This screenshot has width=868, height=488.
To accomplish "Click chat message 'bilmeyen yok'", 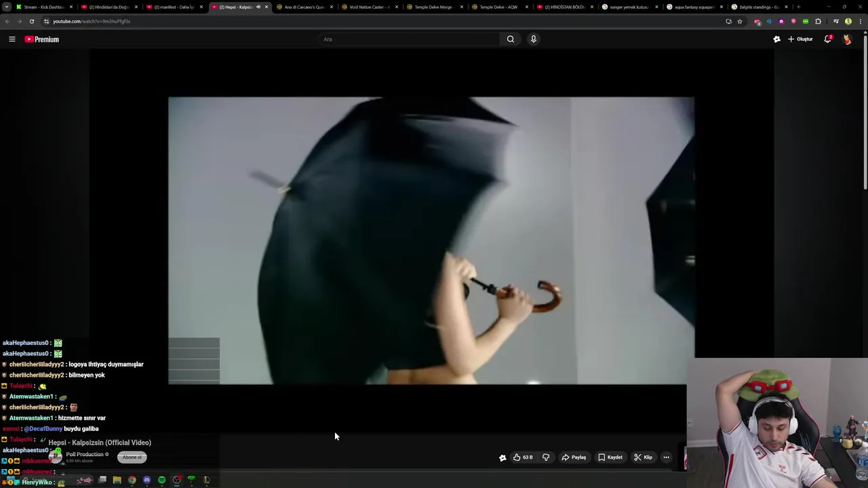I will (86, 375).
